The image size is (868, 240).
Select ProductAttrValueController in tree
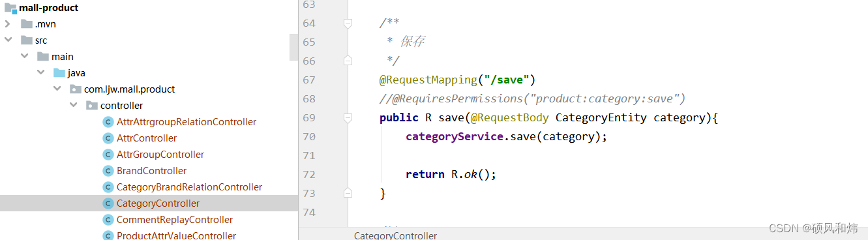pyautogui.click(x=176, y=235)
